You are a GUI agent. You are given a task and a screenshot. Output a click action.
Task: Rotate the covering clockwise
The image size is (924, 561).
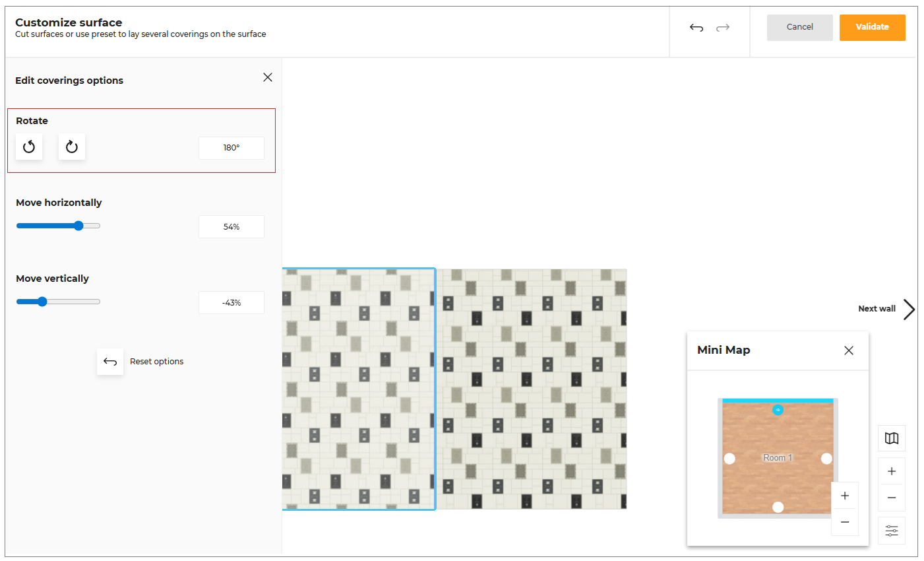[72, 147]
